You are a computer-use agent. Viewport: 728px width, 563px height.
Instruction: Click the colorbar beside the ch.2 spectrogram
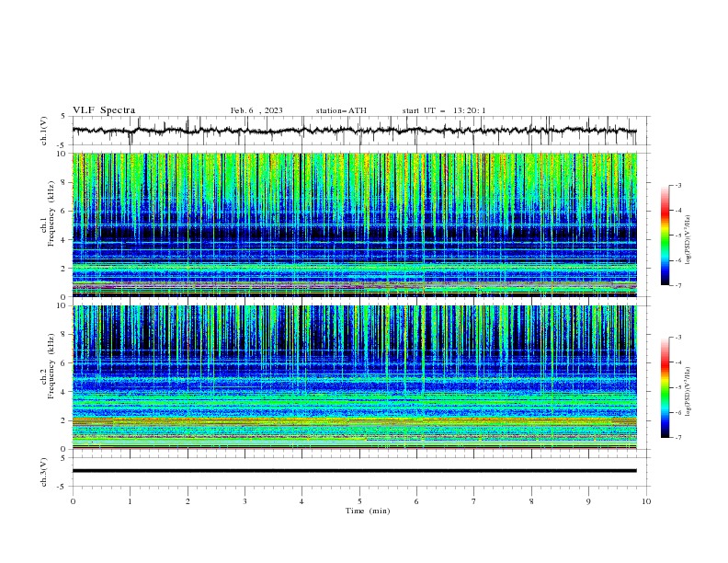[x=665, y=387]
